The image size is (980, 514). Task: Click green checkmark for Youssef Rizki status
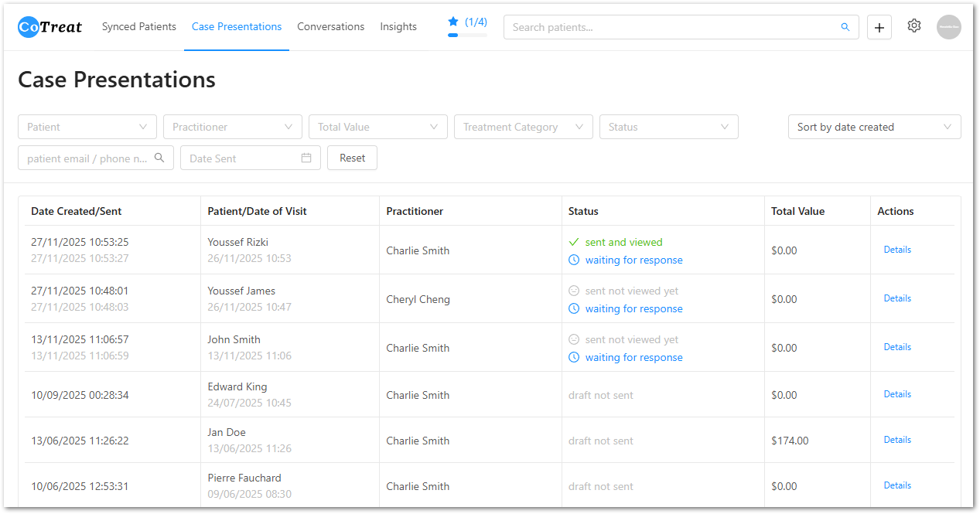click(574, 242)
